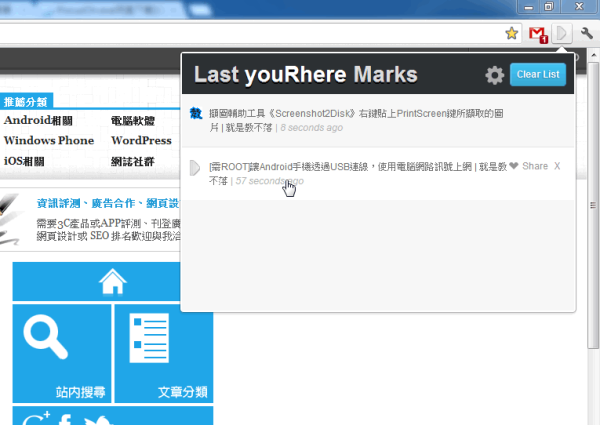
Task: Click the arrow icon of second mark
Action: pos(195,168)
